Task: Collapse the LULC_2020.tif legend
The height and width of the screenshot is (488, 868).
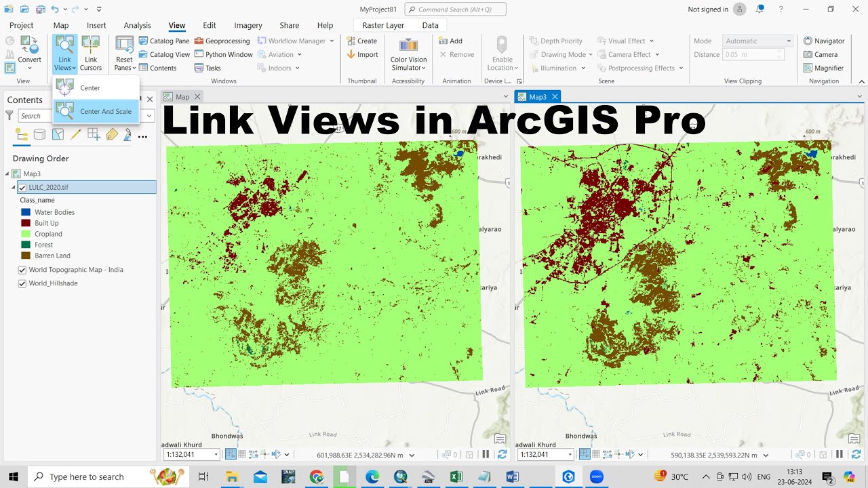Action: click(14, 188)
